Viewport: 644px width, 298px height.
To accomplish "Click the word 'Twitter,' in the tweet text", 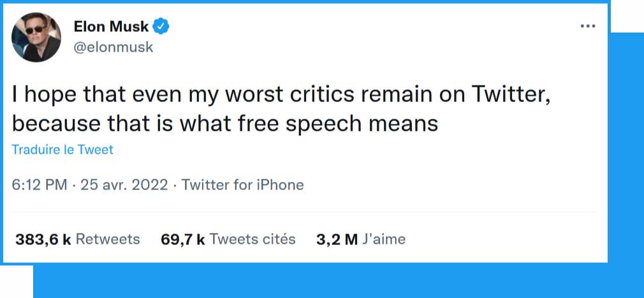I will tap(510, 96).
